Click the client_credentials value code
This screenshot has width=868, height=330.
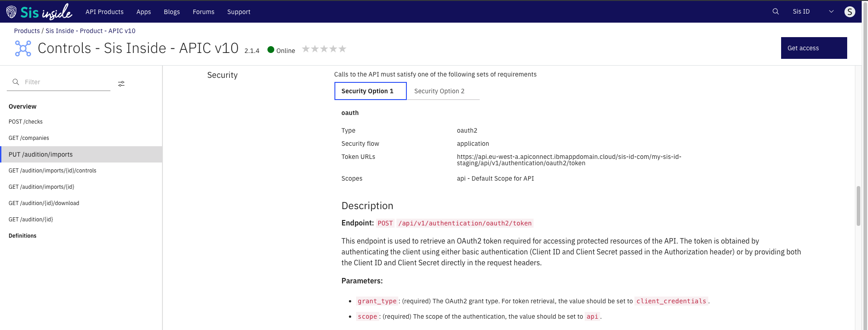pyautogui.click(x=671, y=301)
